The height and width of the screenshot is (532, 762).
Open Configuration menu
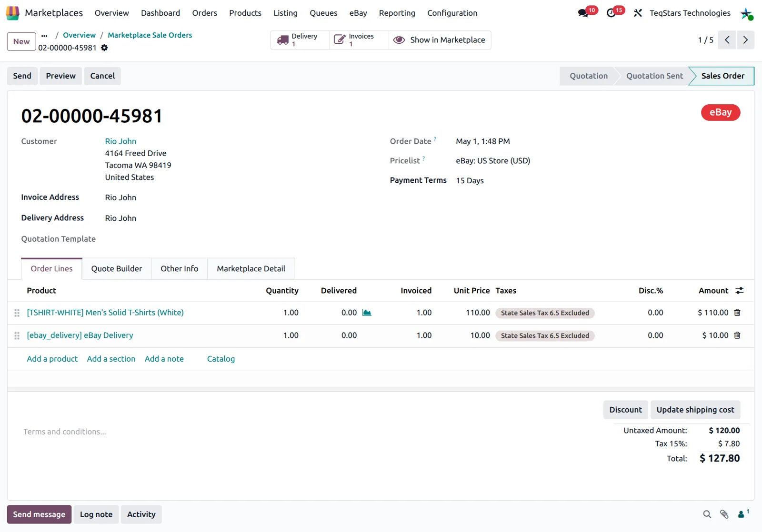pyautogui.click(x=452, y=13)
